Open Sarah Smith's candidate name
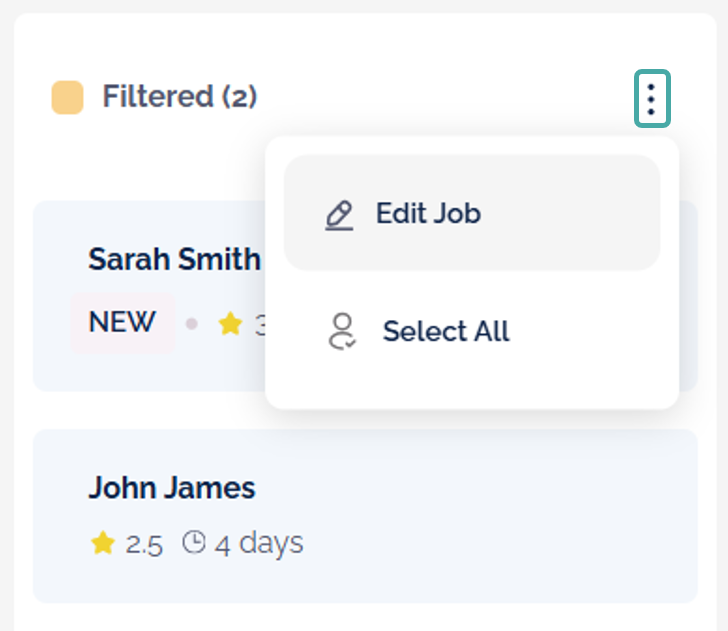Screen dimensions: 728x631 (x=174, y=259)
